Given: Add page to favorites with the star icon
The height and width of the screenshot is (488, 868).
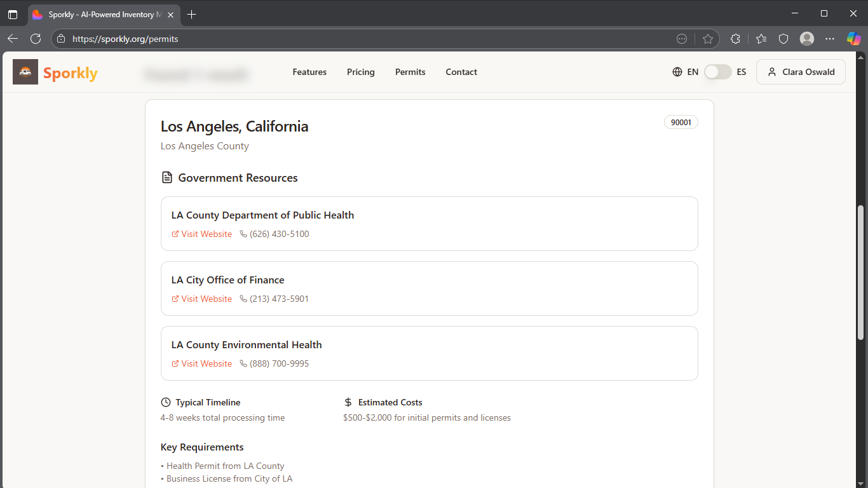Looking at the screenshot, I should tap(708, 39).
